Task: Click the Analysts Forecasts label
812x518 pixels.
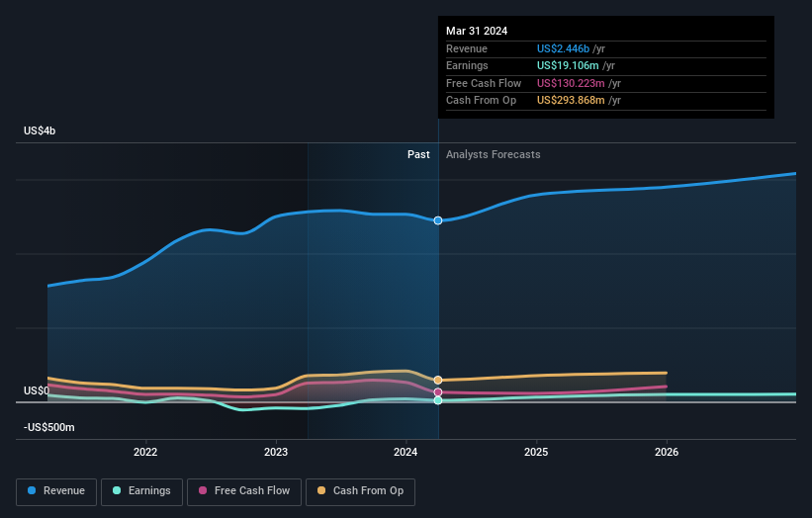Action: coord(493,155)
